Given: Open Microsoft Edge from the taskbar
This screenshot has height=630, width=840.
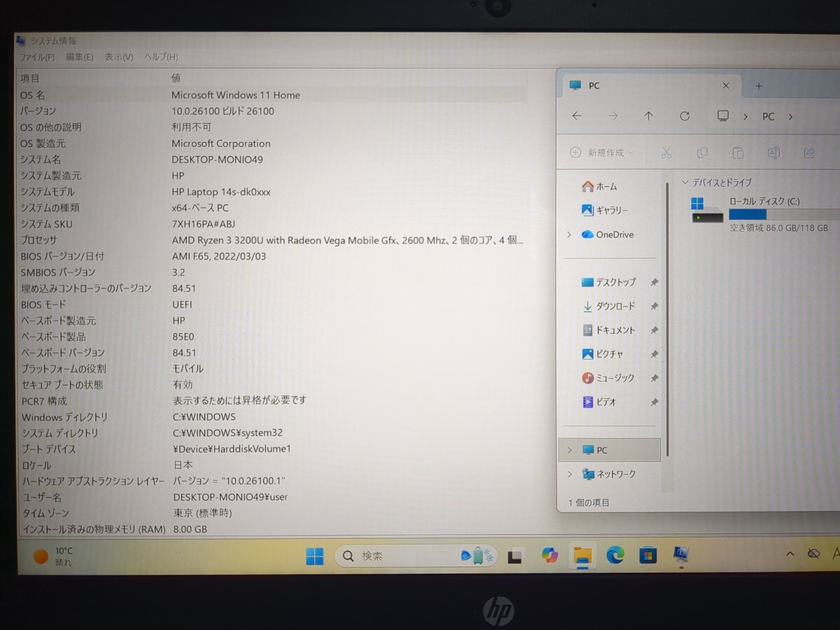Looking at the screenshot, I should (x=615, y=556).
